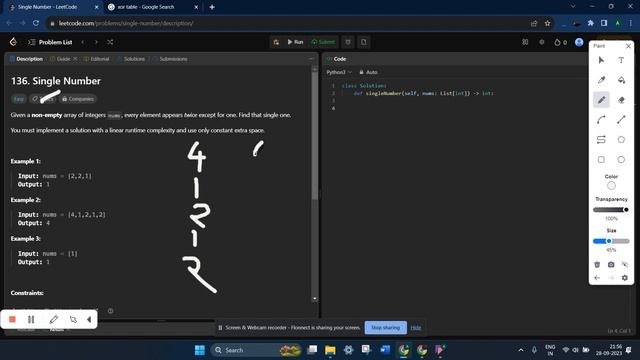Click the timer icon next to Submit
640x360 pixels.
pyautogui.click(x=348, y=42)
